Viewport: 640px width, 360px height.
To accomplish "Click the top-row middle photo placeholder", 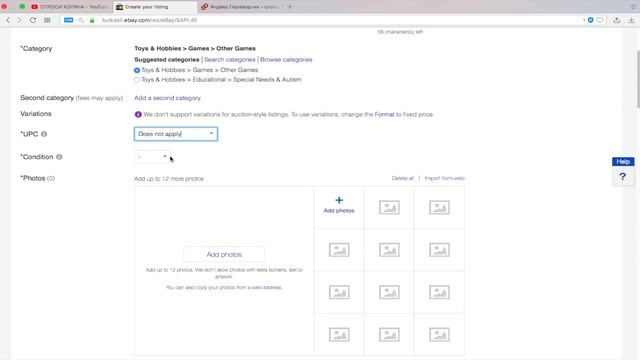I will tap(389, 207).
